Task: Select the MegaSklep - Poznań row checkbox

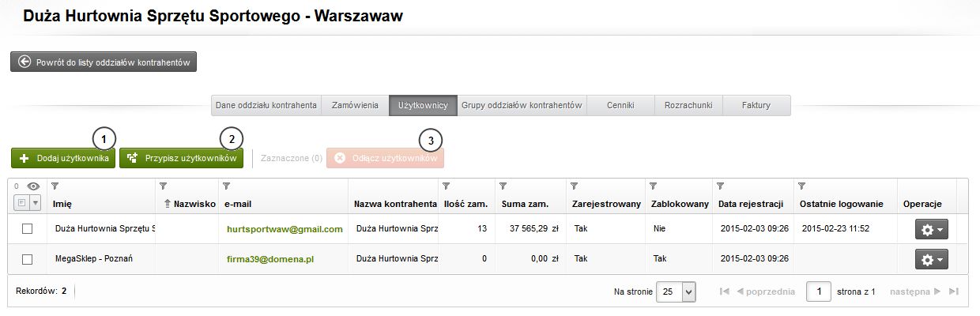Action: 28,259
